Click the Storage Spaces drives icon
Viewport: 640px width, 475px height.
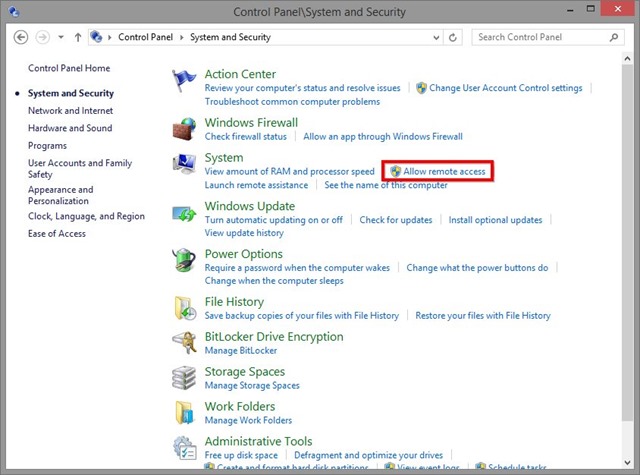pos(184,377)
